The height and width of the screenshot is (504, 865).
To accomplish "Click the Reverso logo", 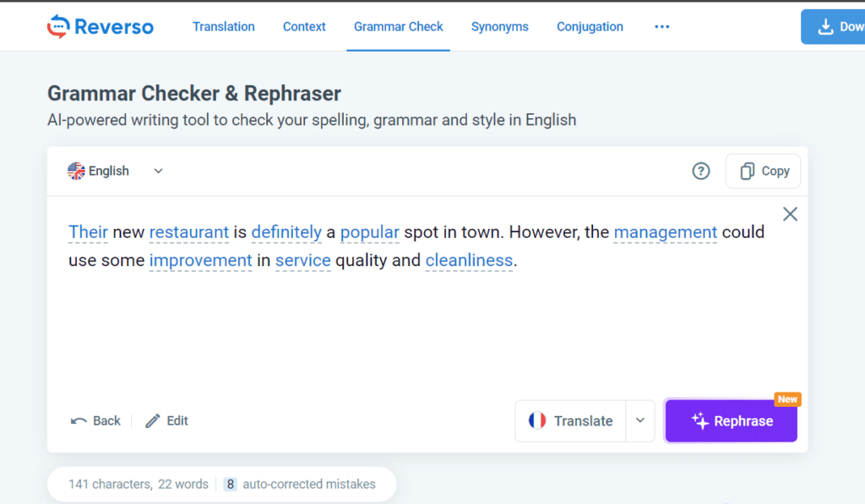I will point(100,26).
